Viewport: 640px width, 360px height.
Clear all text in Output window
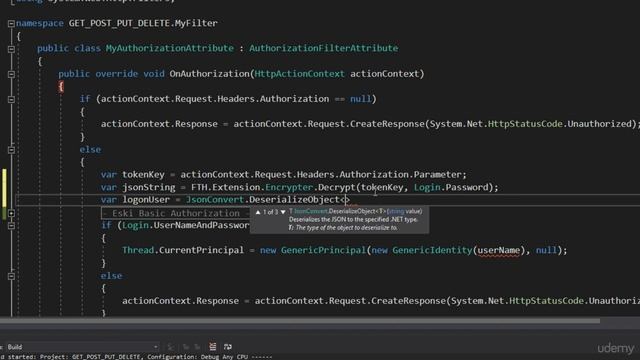click(x=213, y=347)
